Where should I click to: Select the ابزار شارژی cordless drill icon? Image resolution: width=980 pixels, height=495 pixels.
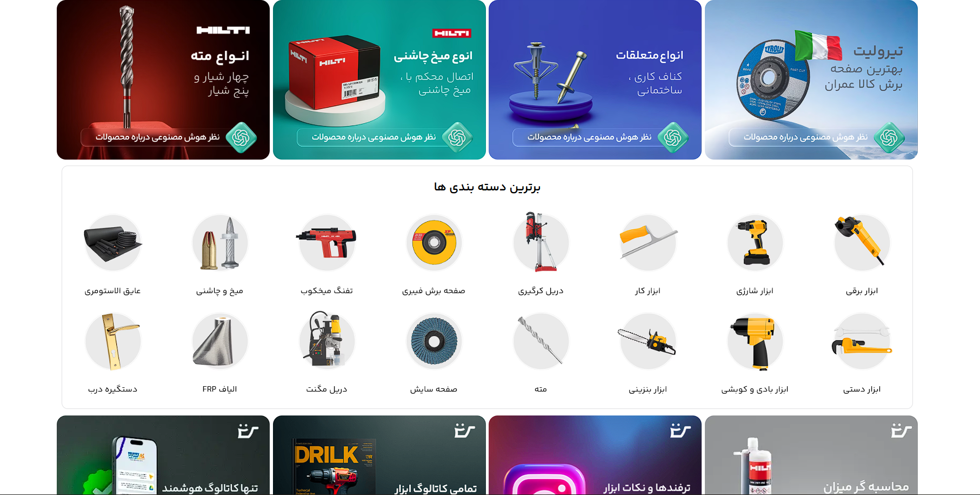pyautogui.click(x=755, y=242)
